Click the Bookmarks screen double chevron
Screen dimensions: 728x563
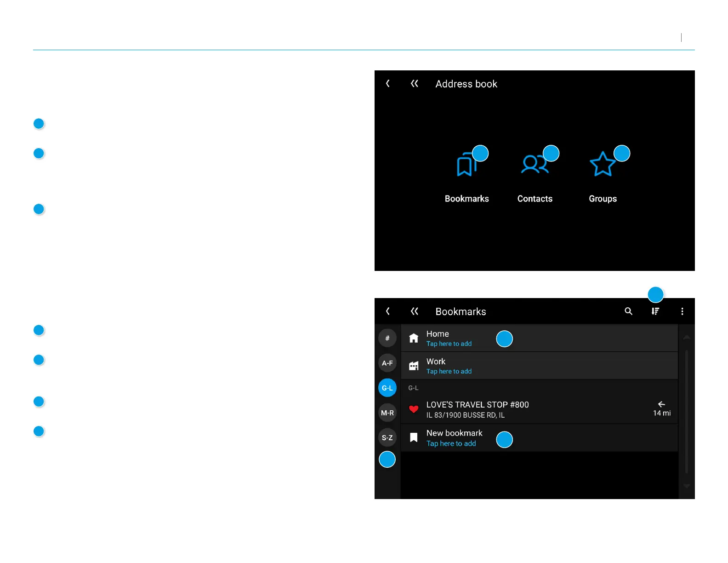pyautogui.click(x=415, y=311)
